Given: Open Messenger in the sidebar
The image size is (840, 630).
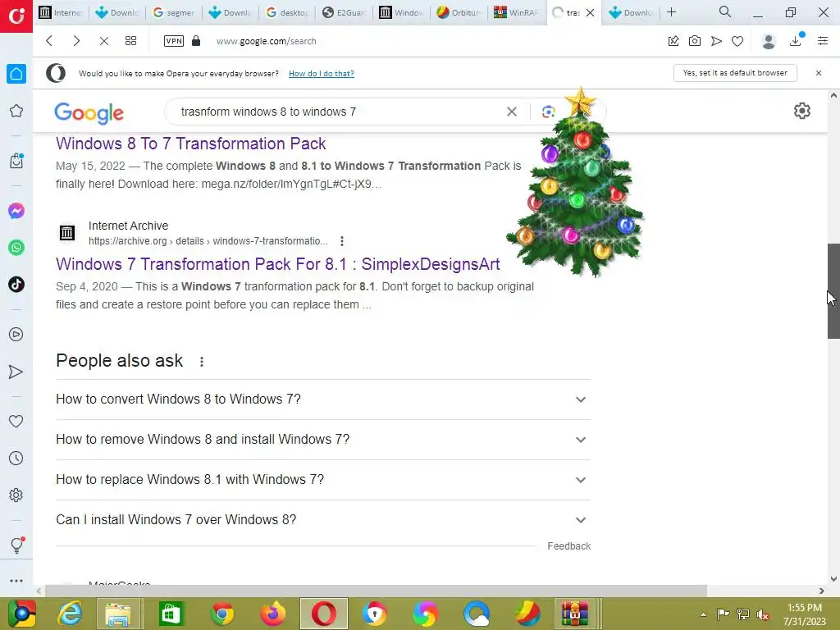Looking at the screenshot, I should pos(16,211).
